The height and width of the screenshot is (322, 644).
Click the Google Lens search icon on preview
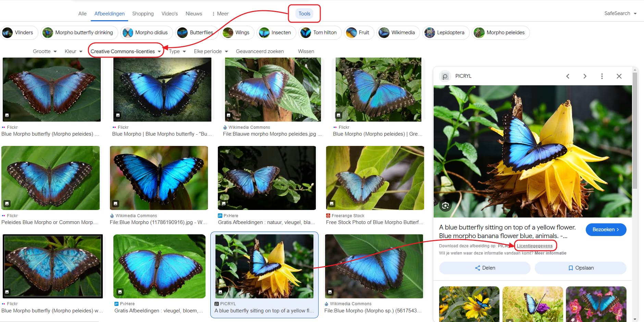point(445,206)
